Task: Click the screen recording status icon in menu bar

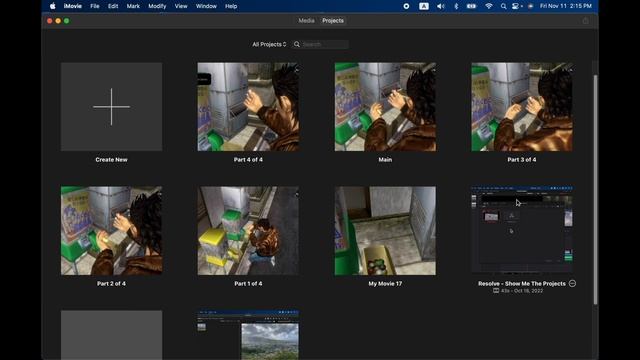Action: pos(406,6)
